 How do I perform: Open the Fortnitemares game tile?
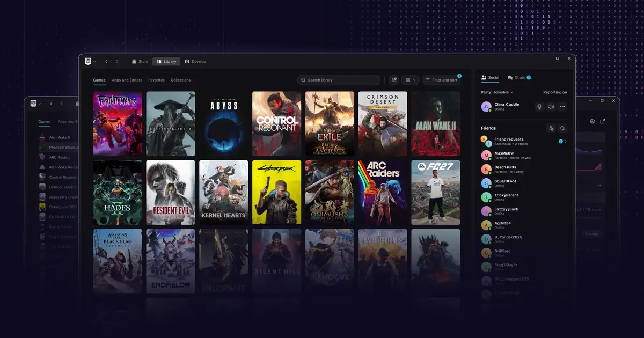pyautogui.click(x=118, y=123)
